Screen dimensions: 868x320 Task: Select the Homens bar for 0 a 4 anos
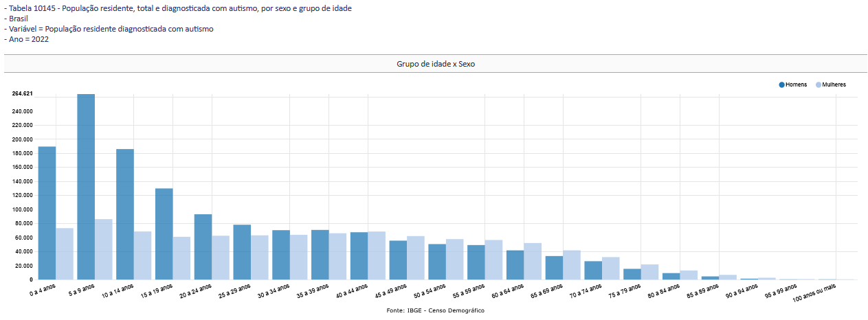tap(47, 213)
